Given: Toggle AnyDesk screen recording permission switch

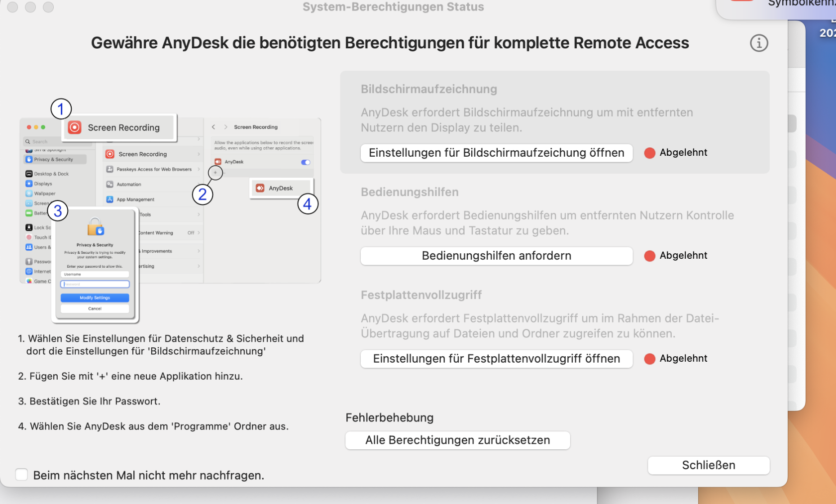Looking at the screenshot, I should pyautogui.click(x=306, y=162).
